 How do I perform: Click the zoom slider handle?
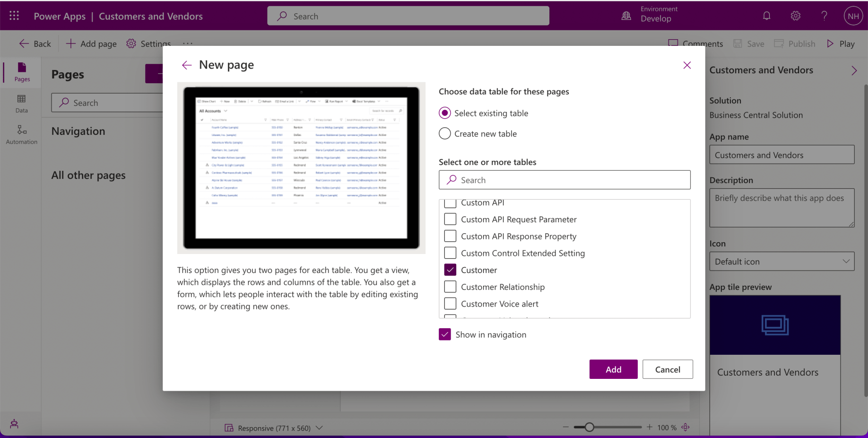coord(589,427)
